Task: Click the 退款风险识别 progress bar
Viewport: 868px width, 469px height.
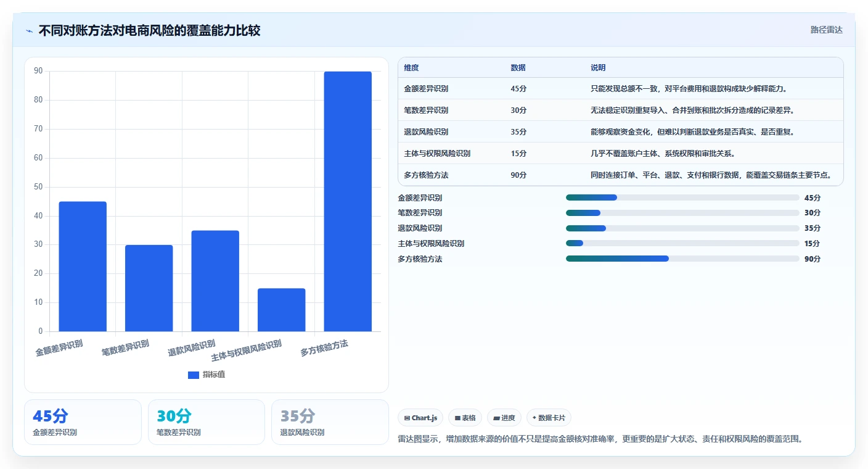Action: click(682, 228)
